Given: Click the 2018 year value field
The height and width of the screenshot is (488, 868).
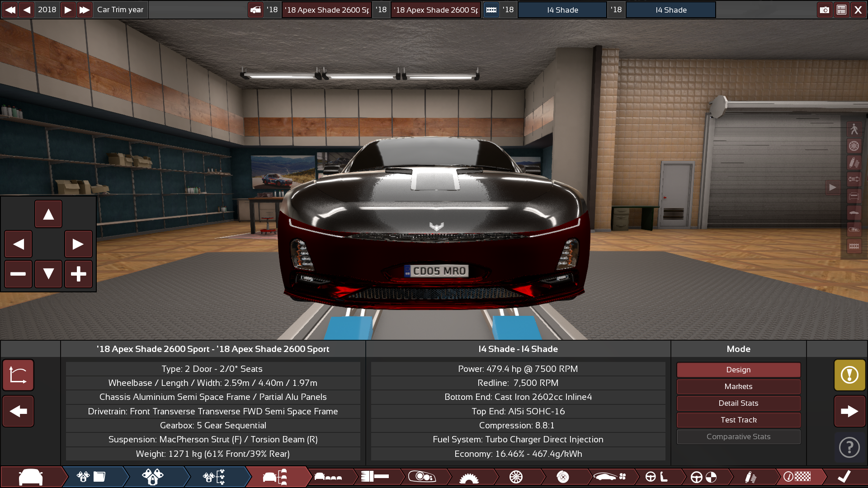Looking at the screenshot, I should 47,9.
